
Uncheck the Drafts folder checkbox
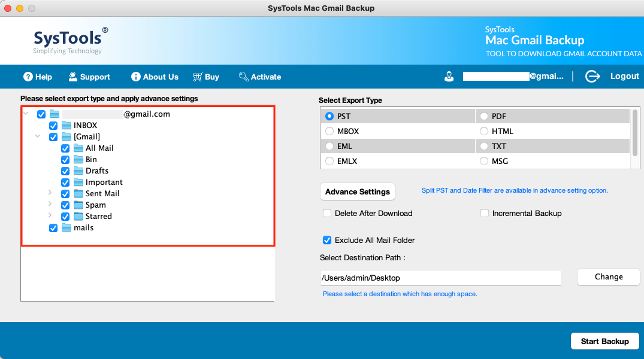[65, 171]
